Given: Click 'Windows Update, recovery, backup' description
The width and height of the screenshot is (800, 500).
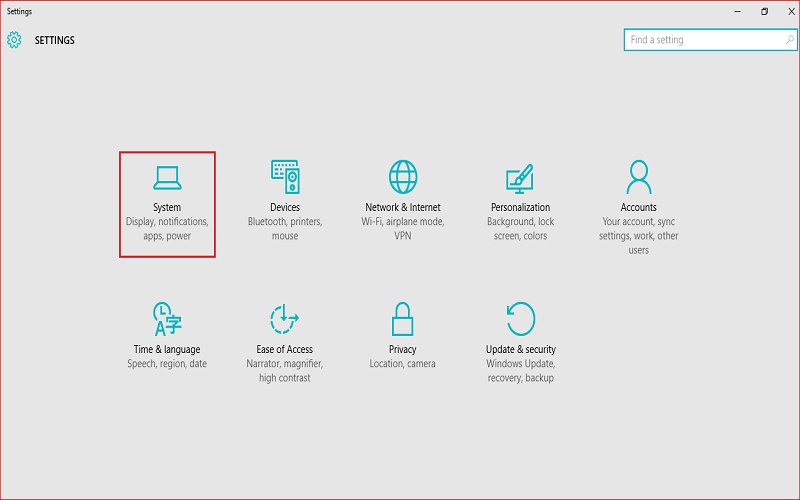Looking at the screenshot, I should point(520,371).
